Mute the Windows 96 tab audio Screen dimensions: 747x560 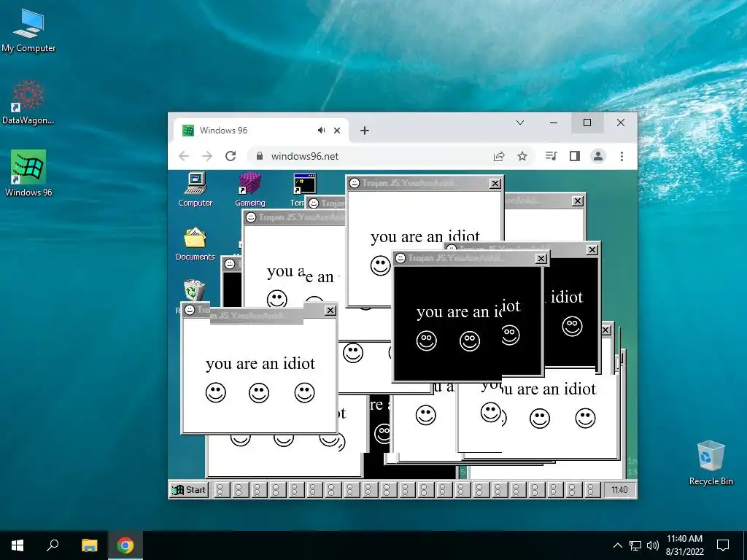322,131
